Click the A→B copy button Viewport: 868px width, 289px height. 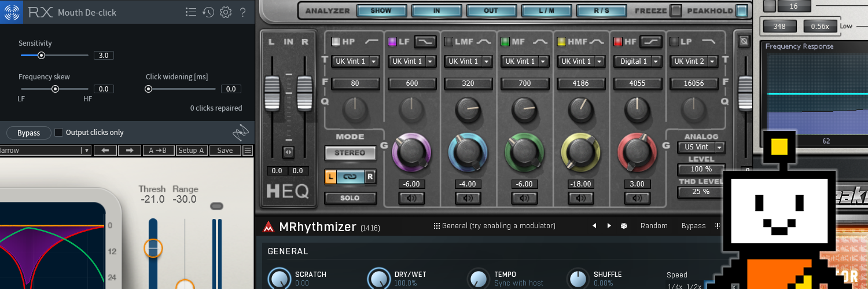click(x=159, y=150)
